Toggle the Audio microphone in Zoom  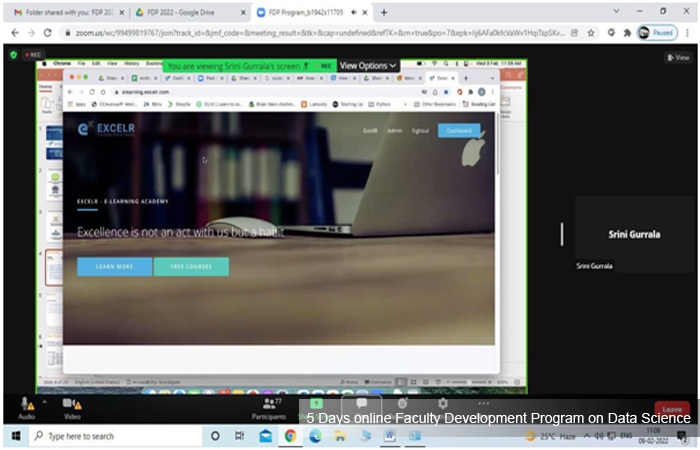[x=26, y=408]
